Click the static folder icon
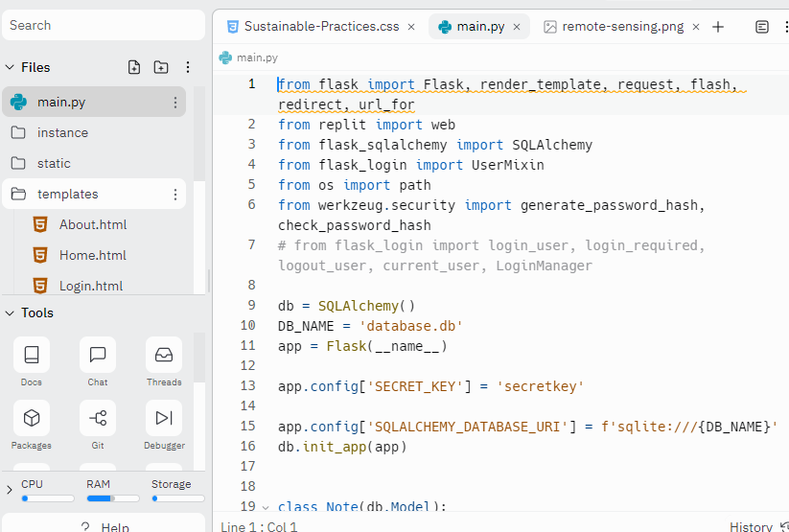The image size is (789, 532). click(x=18, y=164)
